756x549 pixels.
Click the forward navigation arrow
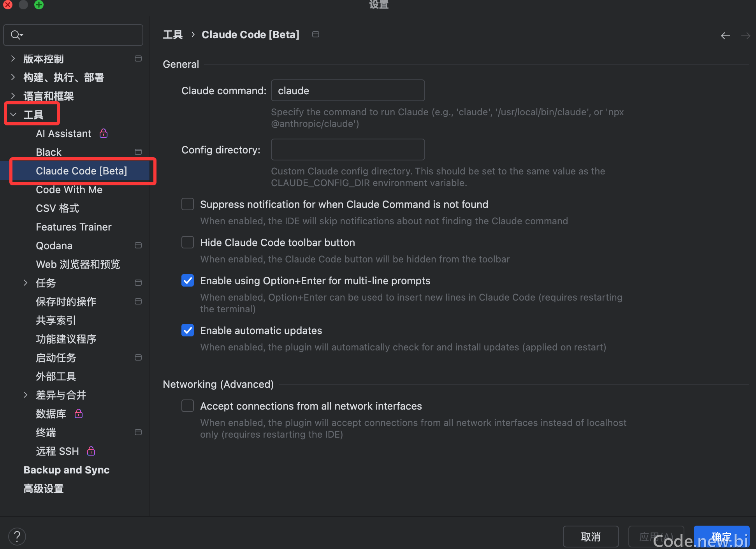click(745, 36)
